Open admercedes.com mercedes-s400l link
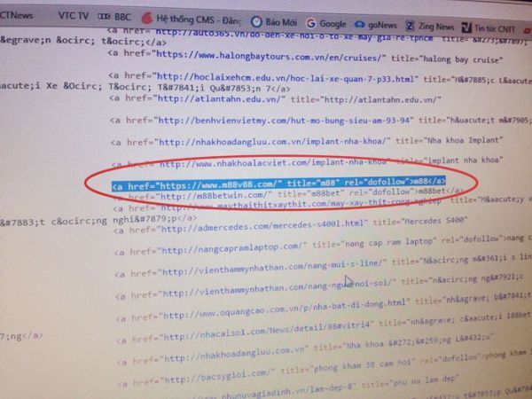532x399 pixels. 262,226
